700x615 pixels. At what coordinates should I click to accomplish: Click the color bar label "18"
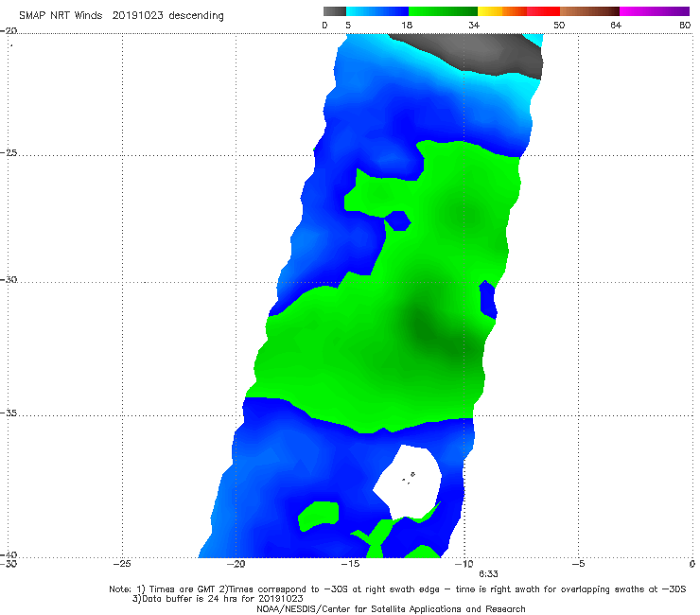tap(407, 25)
